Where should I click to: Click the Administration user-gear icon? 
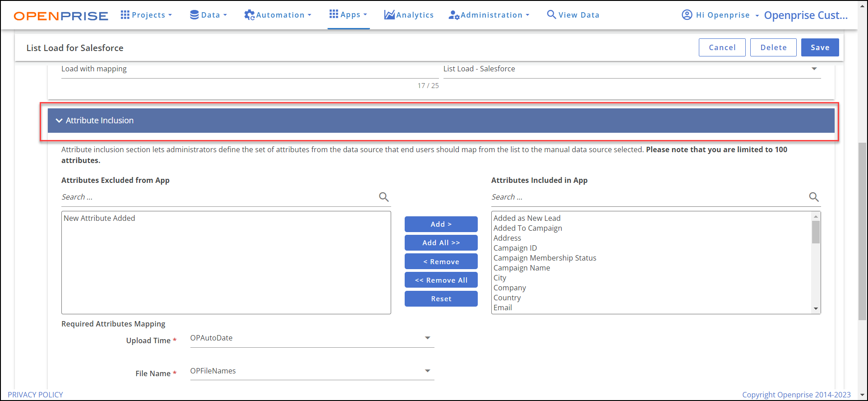tap(454, 15)
